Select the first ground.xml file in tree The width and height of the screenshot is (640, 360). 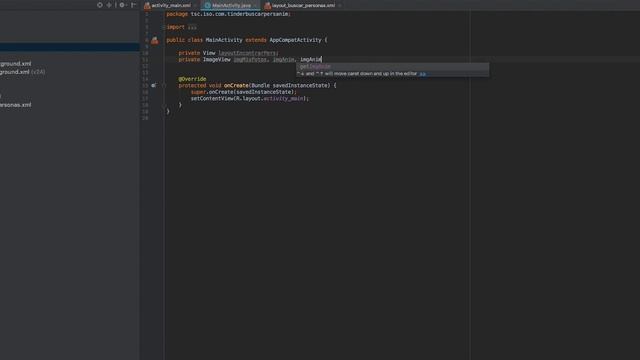(x=16, y=64)
